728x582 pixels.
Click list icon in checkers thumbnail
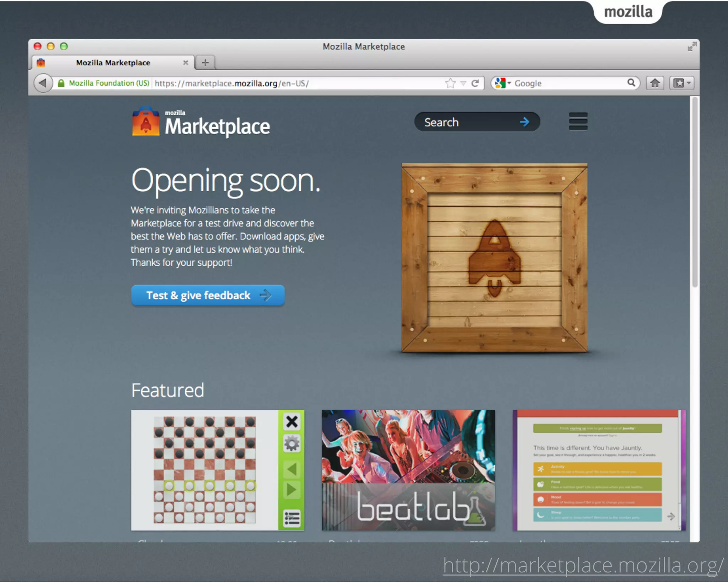click(x=292, y=518)
